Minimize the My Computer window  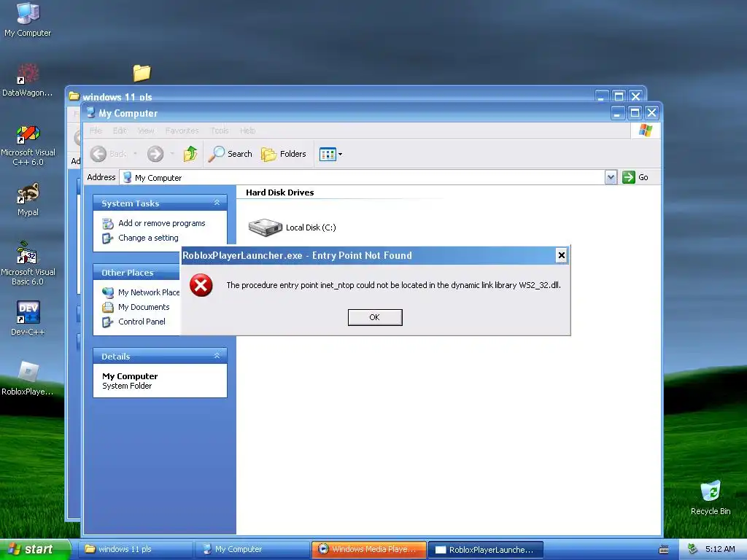point(618,113)
